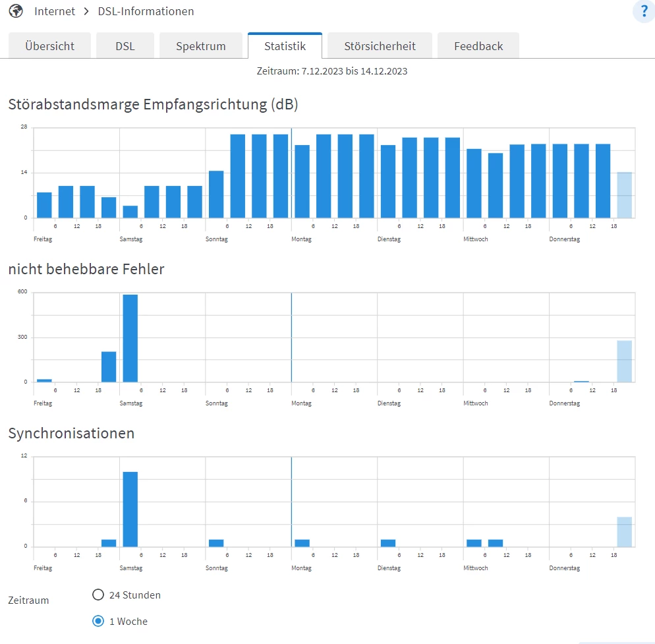This screenshot has height=644, width=655.
Task: Click the first Freitag bar in Störabstandsmarge chart
Action: pyautogui.click(x=44, y=205)
